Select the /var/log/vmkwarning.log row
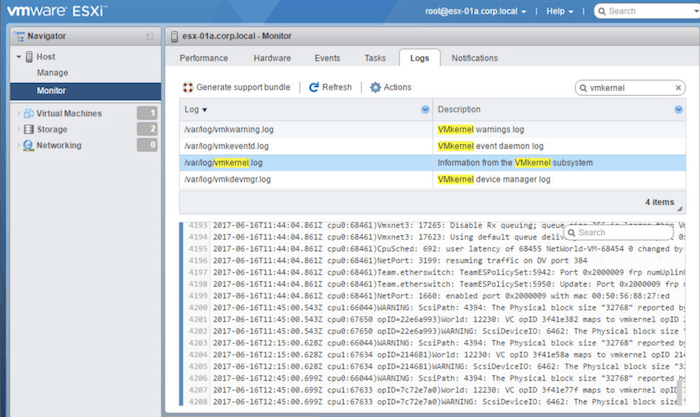 (432, 129)
